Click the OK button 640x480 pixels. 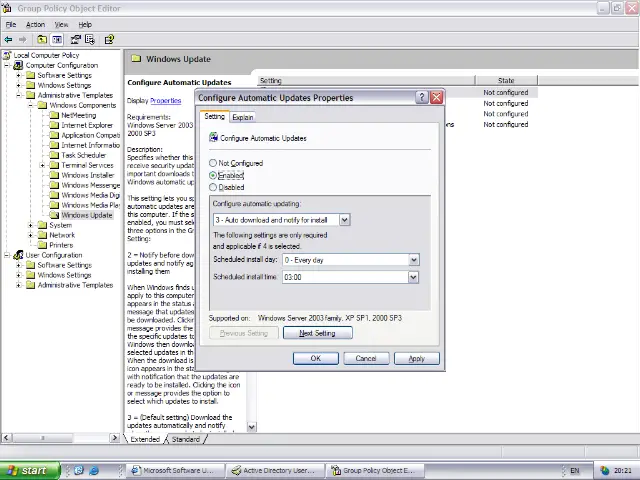coord(316,358)
